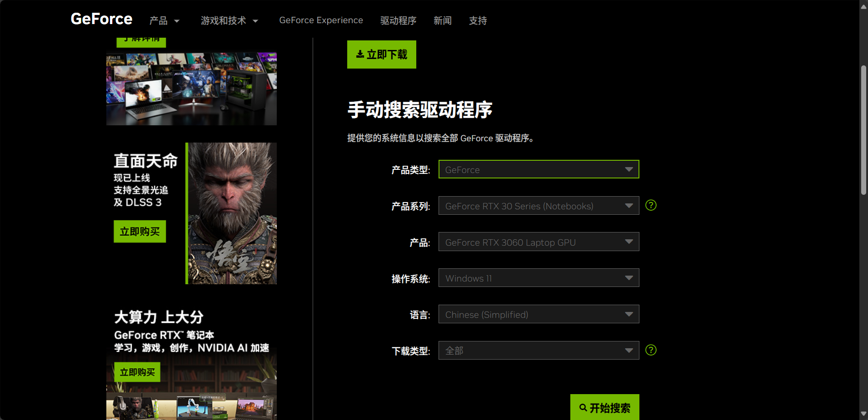Open the Windows 11 operating system dropdown
The height and width of the screenshot is (420, 868).
(x=539, y=278)
